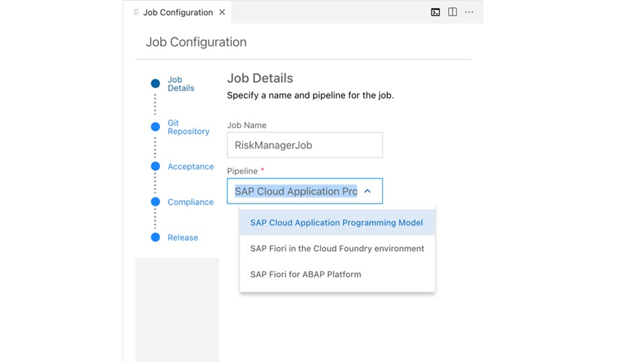Click the 'Pipeline' field label
Screen dimensions: 644x362
(242, 171)
